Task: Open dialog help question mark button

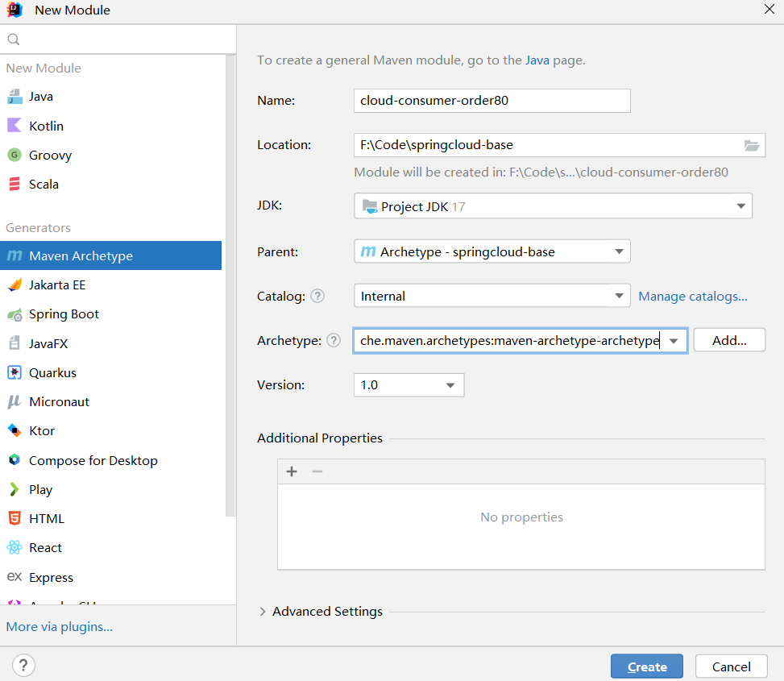Action: click(23, 666)
